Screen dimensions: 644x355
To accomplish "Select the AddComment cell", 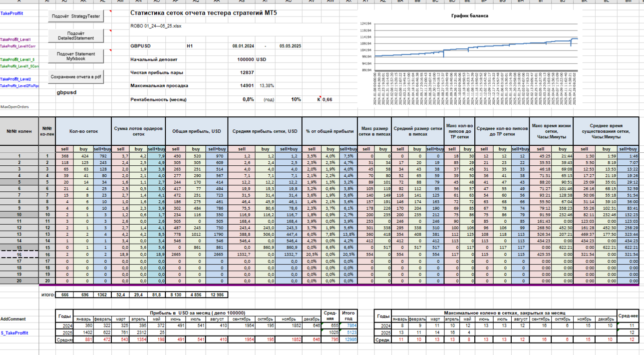I will (13, 319).
